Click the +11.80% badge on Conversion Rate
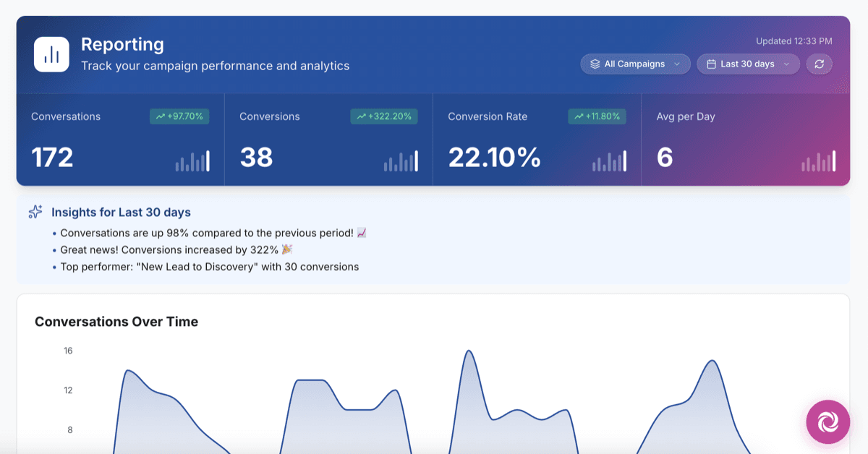Image resolution: width=868 pixels, height=454 pixels. coord(597,116)
